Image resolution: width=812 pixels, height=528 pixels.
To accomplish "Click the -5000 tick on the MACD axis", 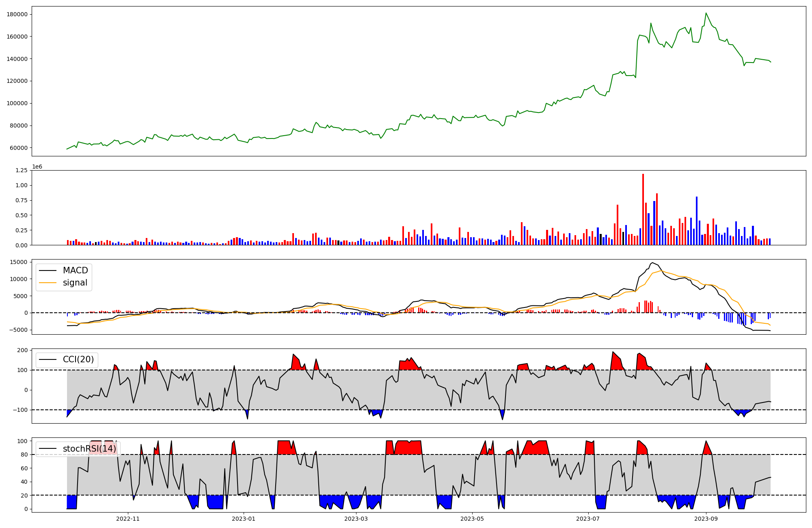I will pyautogui.click(x=19, y=330).
